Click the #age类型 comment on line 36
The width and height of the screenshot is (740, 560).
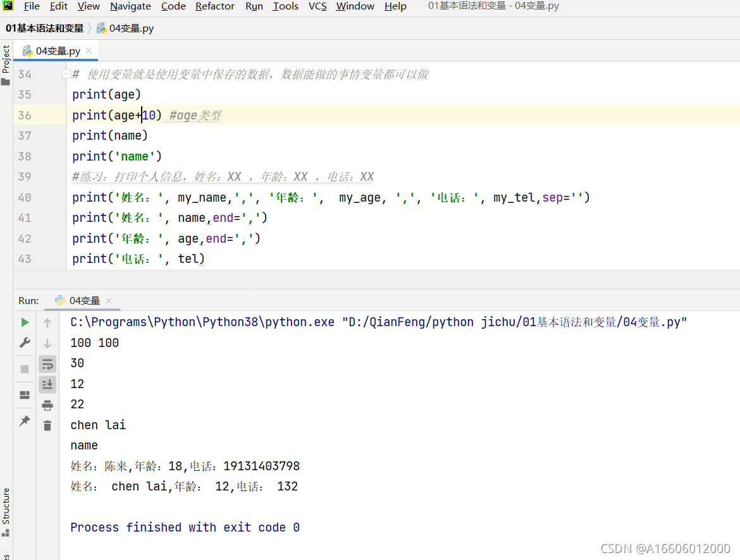tap(195, 115)
